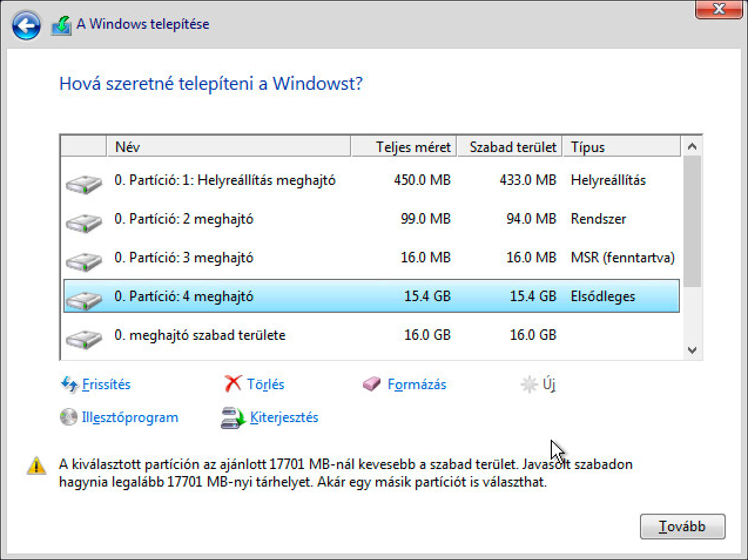Extend partition with Kiterjesztés link
The width and height of the screenshot is (748, 560).
click(284, 417)
